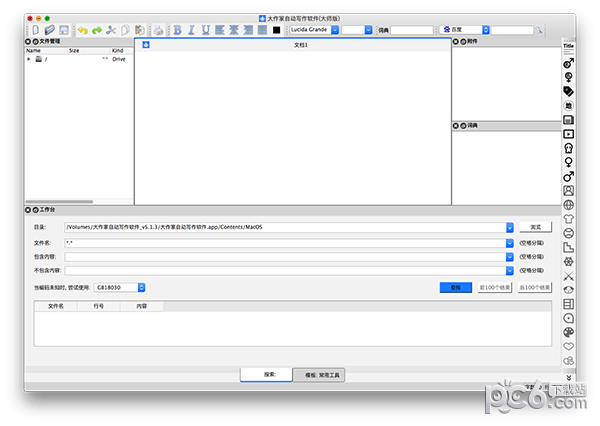Click the heart icon in right sidebar

pyautogui.click(x=569, y=345)
